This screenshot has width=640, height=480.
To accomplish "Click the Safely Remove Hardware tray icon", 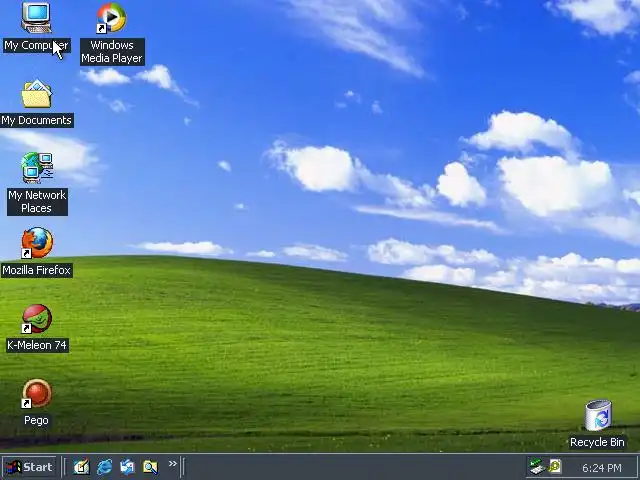I will click(x=537, y=467).
